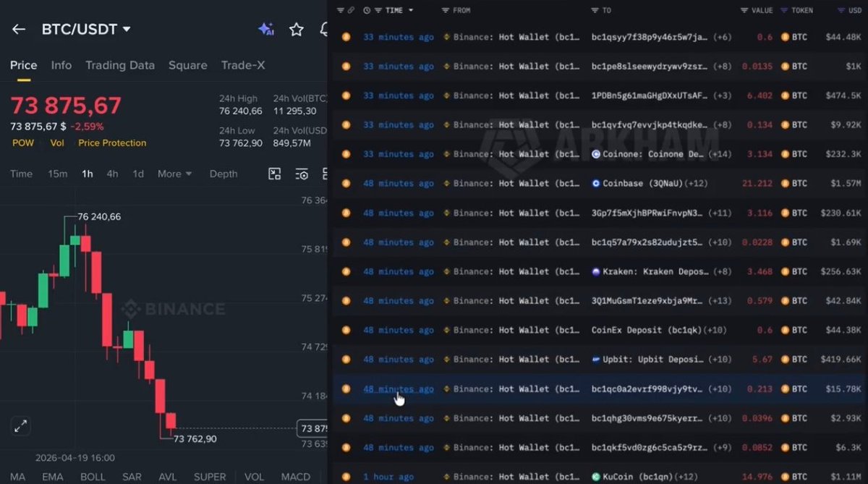Open the chart drawing tools icon

274,174
